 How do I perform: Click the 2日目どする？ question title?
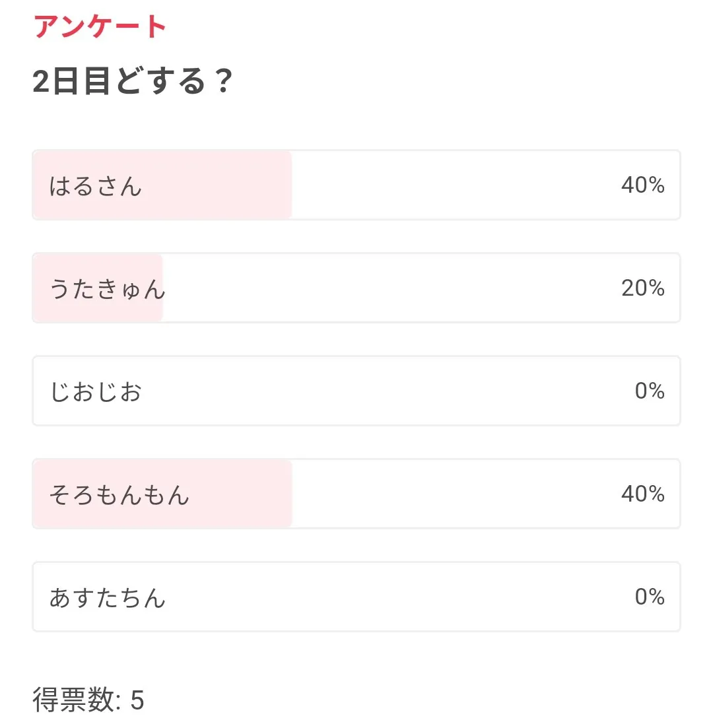133,82
